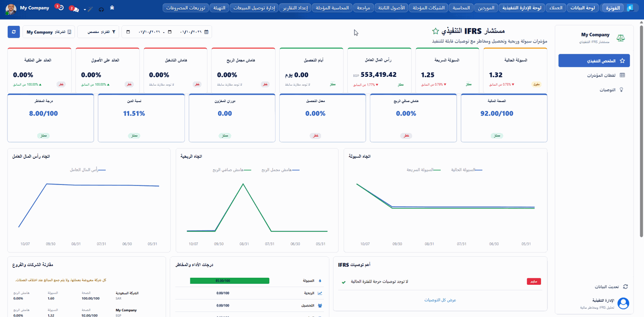
Task: Click the green checkmark beside the no-recommendations message
Action: [344, 282]
